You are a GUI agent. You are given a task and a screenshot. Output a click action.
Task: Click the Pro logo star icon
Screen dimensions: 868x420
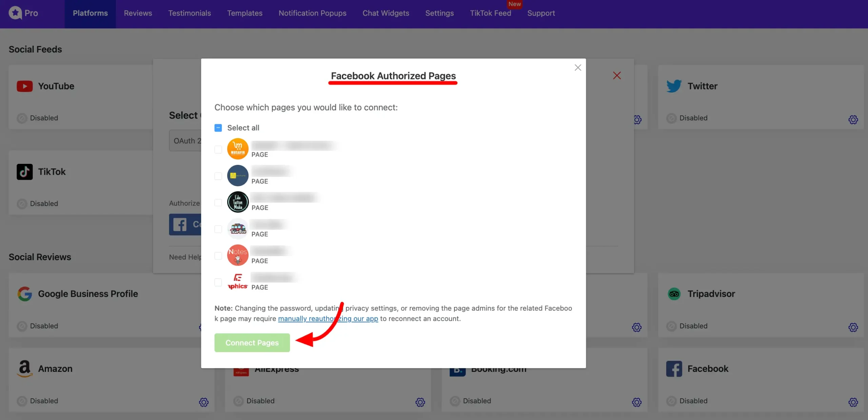(x=15, y=13)
